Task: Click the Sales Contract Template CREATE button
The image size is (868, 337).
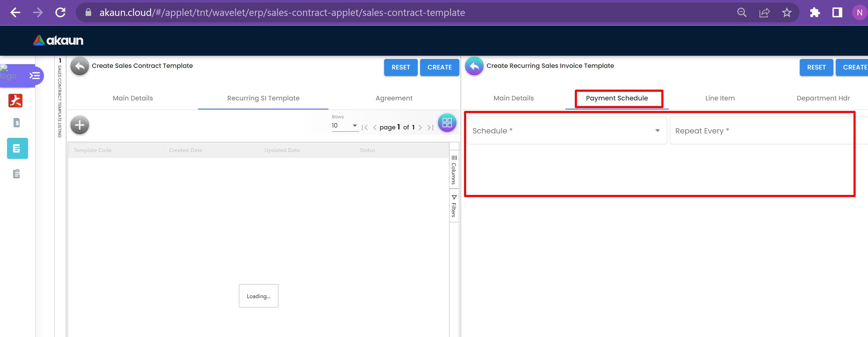Action: pyautogui.click(x=439, y=67)
